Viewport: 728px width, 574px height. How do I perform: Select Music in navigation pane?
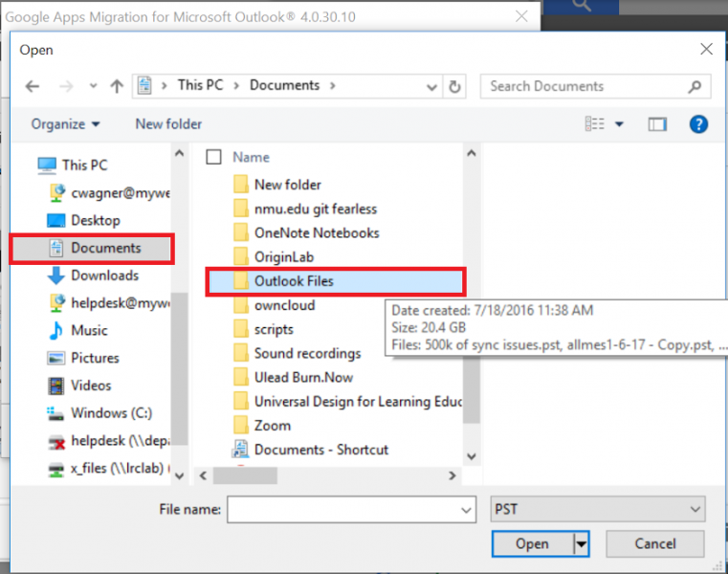click(x=78, y=330)
